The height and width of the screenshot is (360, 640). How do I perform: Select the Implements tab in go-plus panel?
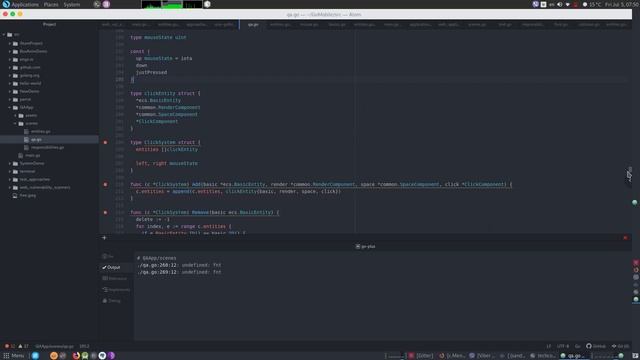(x=116, y=289)
